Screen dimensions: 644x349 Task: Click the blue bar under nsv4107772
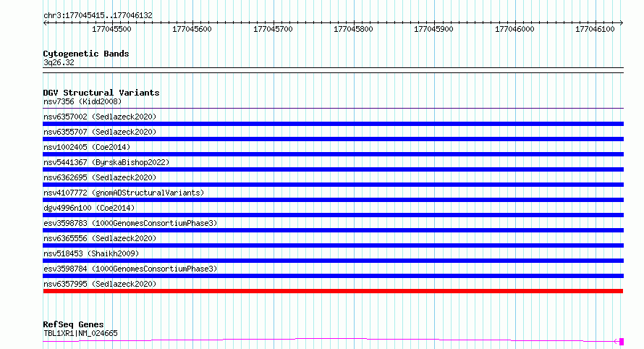[333, 200]
